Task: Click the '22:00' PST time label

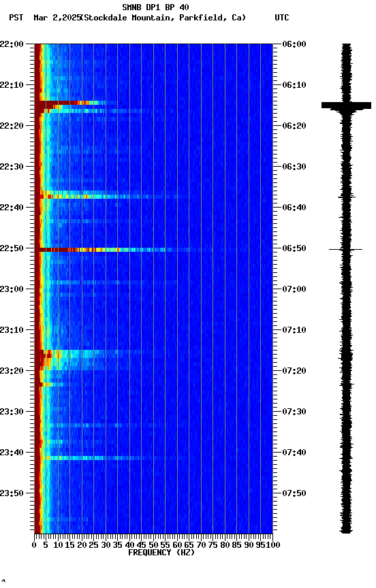Action: [12, 44]
